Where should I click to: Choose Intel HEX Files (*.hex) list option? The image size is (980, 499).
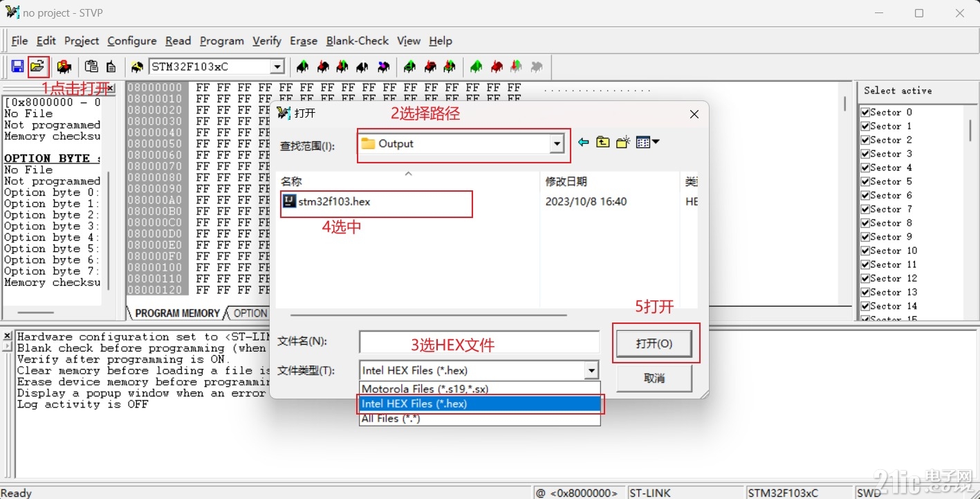479,403
